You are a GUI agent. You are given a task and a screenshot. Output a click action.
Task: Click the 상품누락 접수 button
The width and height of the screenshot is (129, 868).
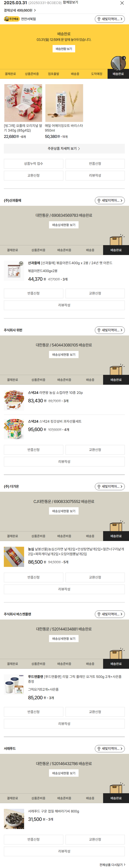[x=34, y=164]
